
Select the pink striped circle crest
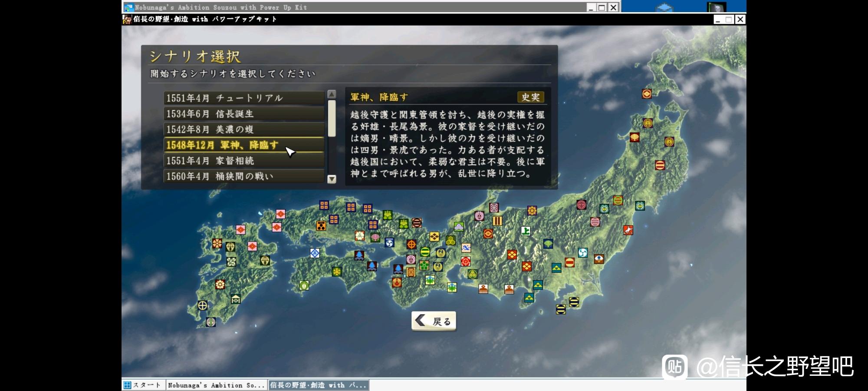[595, 222]
